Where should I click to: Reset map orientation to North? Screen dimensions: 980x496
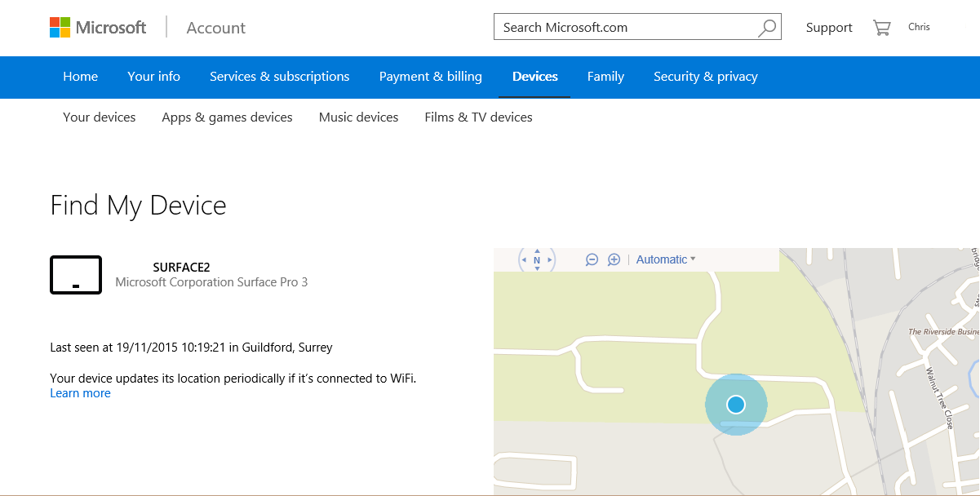coord(537,260)
